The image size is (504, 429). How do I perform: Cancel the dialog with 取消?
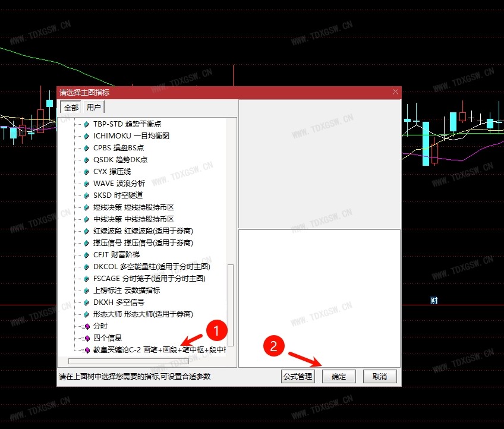point(380,376)
